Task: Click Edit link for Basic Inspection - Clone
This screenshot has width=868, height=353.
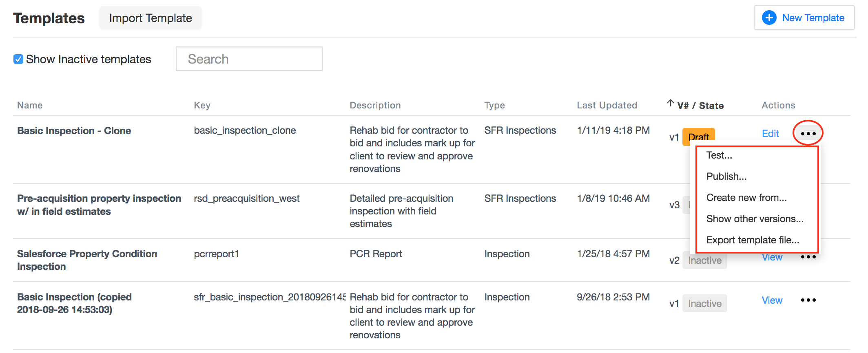Action: tap(771, 134)
